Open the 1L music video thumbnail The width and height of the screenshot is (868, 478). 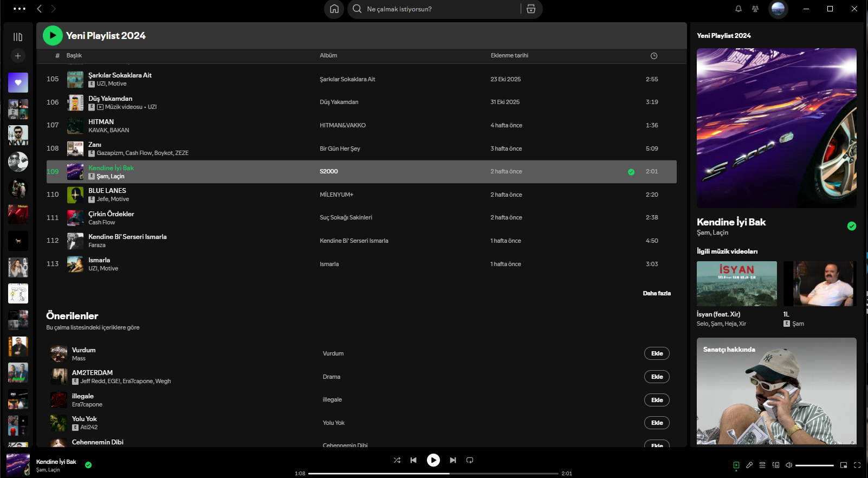(x=820, y=283)
